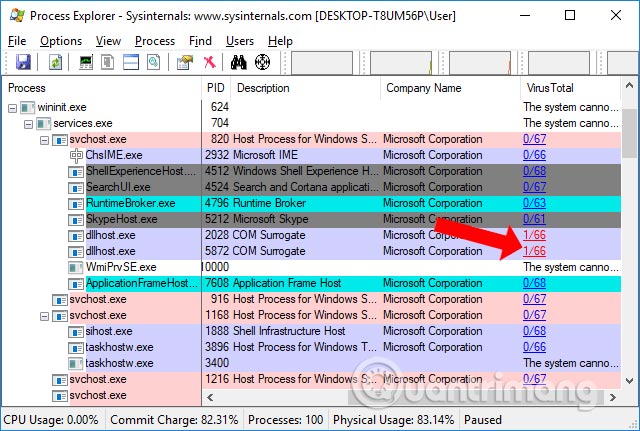Click the horizontal scrollbar left arrow

click(210, 397)
